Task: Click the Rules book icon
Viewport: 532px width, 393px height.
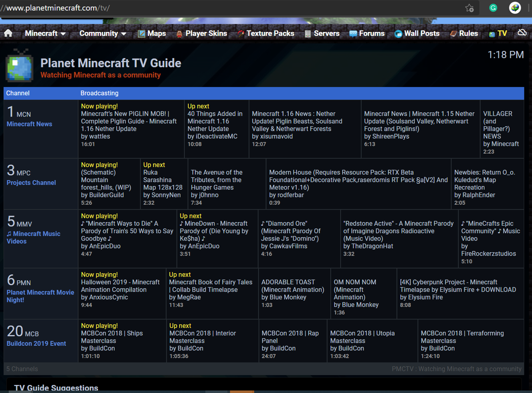Action: click(x=453, y=34)
